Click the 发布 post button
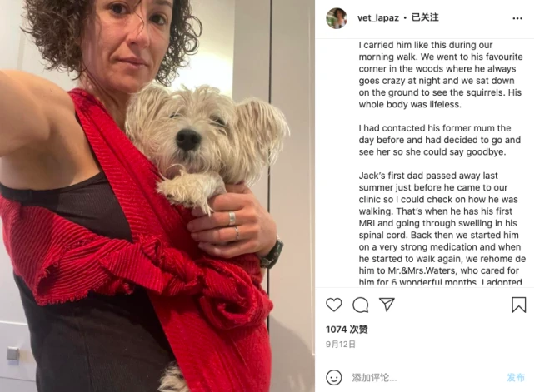The image size is (534, 392). click(516, 377)
